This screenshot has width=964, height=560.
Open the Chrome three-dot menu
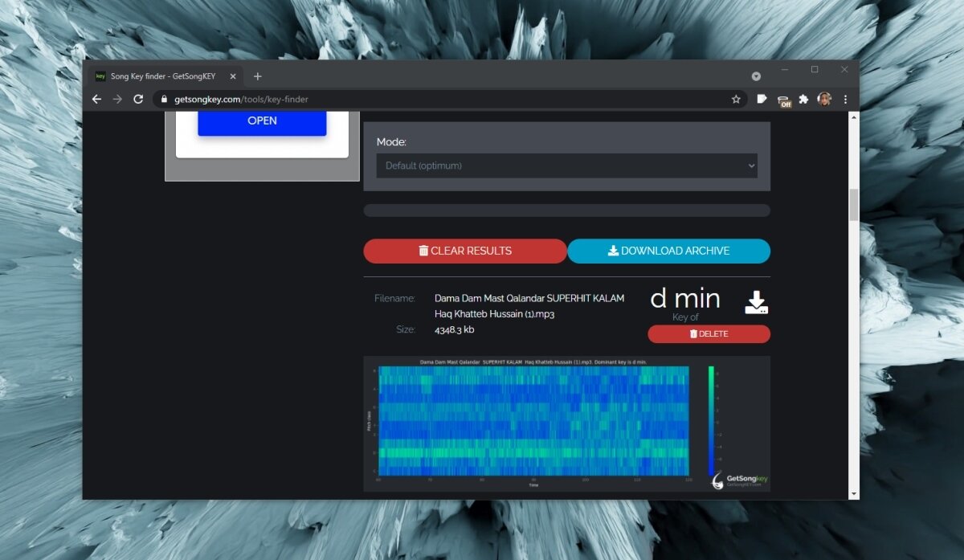tap(845, 99)
